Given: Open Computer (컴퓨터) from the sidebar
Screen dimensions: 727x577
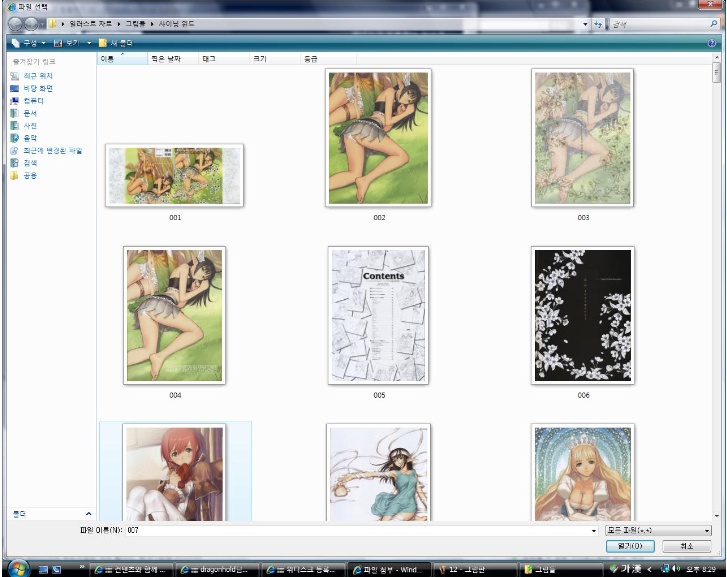Looking at the screenshot, I should coord(33,101).
